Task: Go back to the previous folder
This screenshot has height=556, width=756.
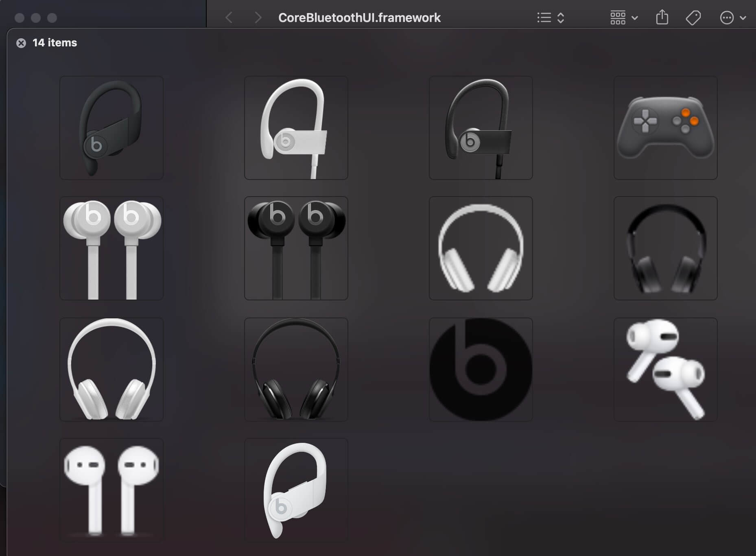Action: 229,18
